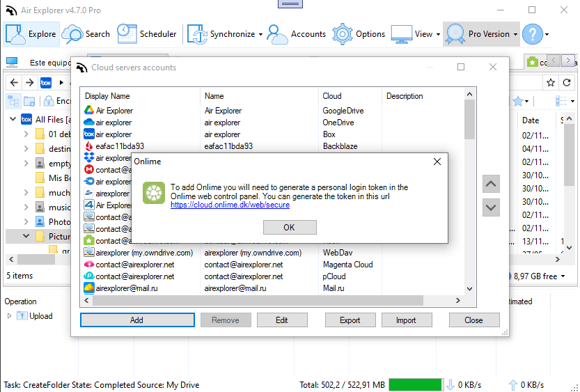The width and height of the screenshot is (580, 392).
Task: Select the Mis Box folder
Action: (x=53, y=178)
